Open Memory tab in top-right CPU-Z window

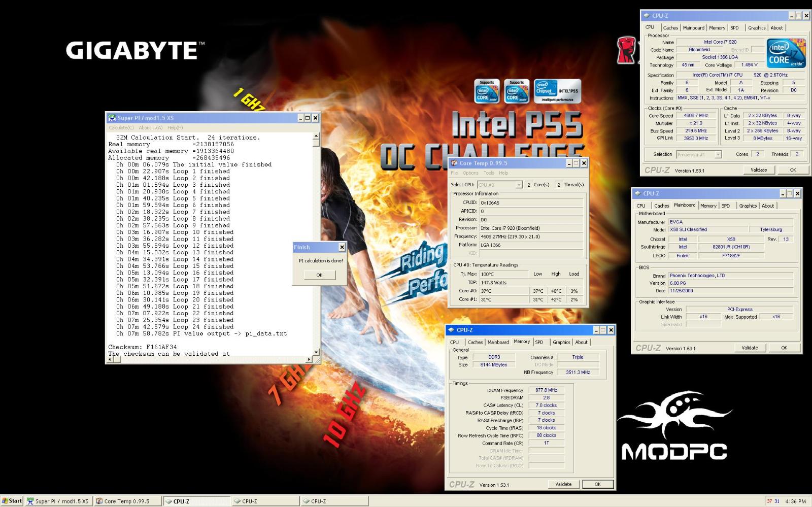click(717, 28)
